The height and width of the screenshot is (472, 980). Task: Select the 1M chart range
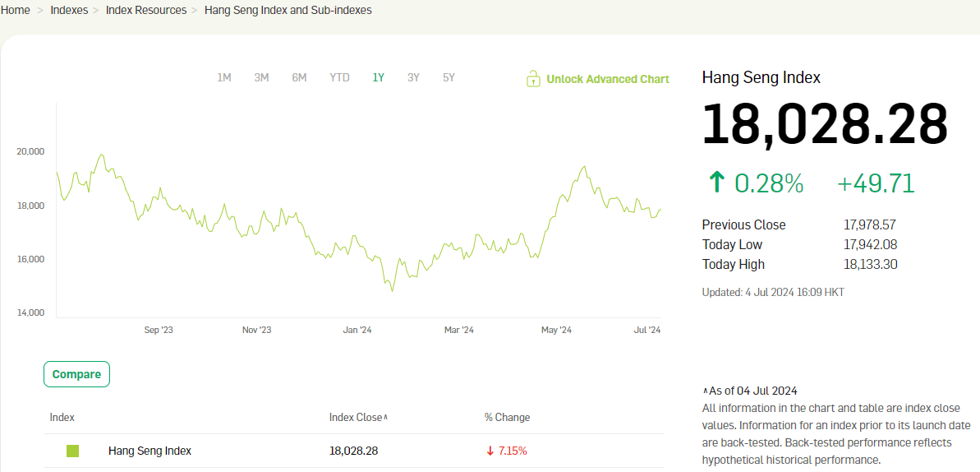pyautogui.click(x=224, y=77)
